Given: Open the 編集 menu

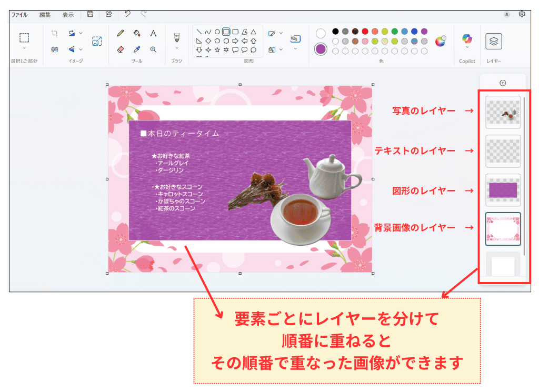Looking at the screenshot, I should pos(45,15).
